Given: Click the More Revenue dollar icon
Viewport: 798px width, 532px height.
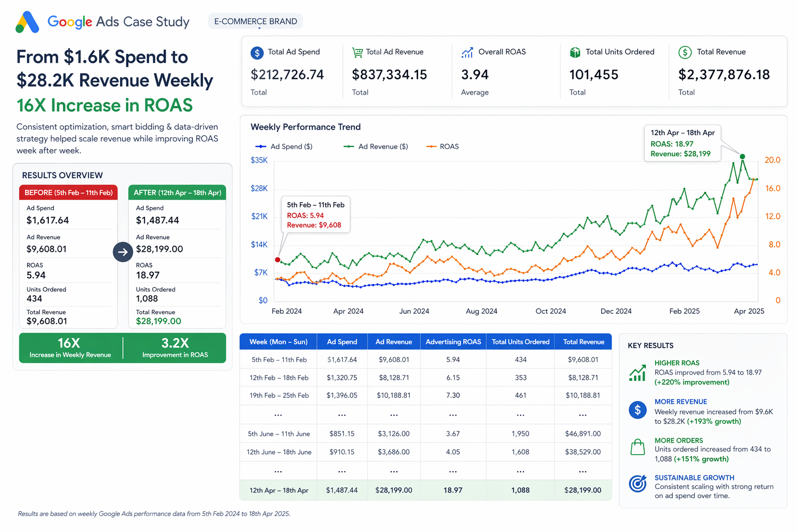Looking at the screenshot, I should 637,410.
